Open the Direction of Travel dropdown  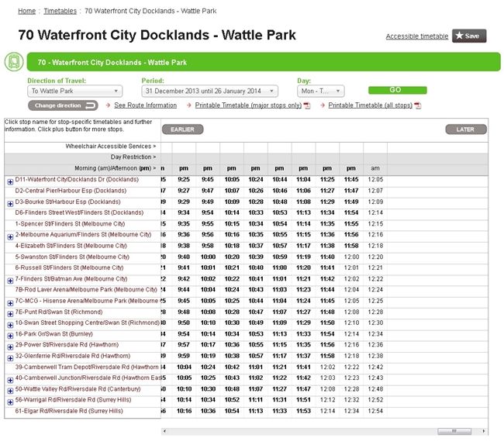(x=74, y=91)
